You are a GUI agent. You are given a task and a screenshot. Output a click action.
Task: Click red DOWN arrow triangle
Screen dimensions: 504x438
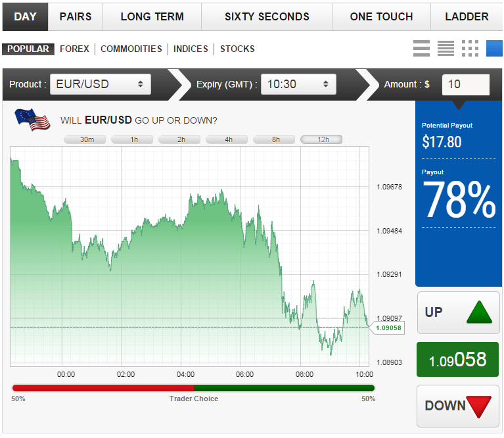tap(479, 406)
